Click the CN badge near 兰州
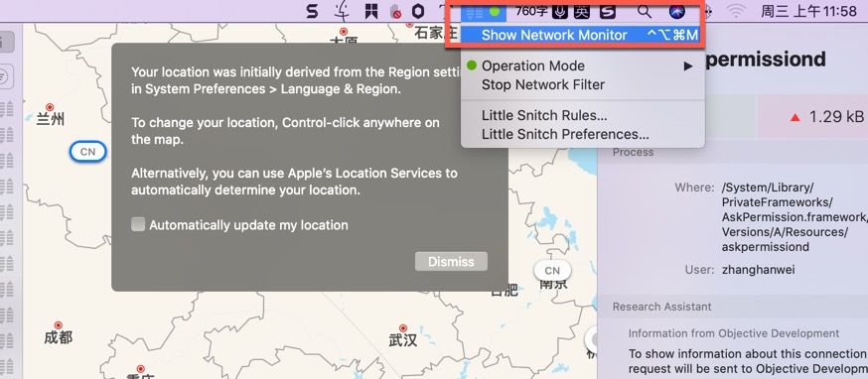This screenshot has width=868, height=379. click(x=87, y=152)
